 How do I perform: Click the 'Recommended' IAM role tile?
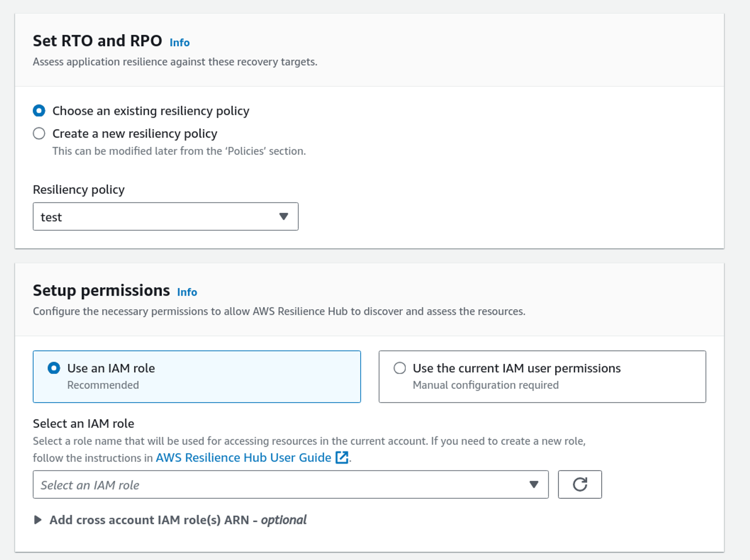tap(103, 385)
